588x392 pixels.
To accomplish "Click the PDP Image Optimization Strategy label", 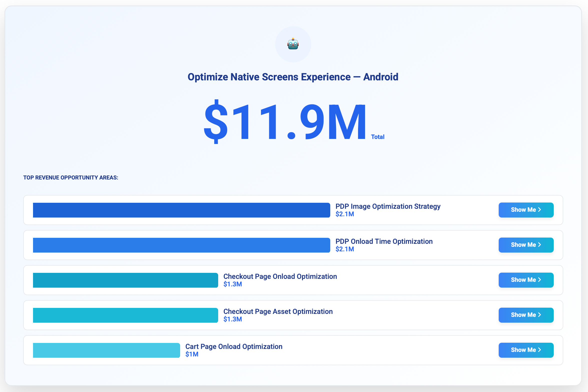I will point(388,206).
